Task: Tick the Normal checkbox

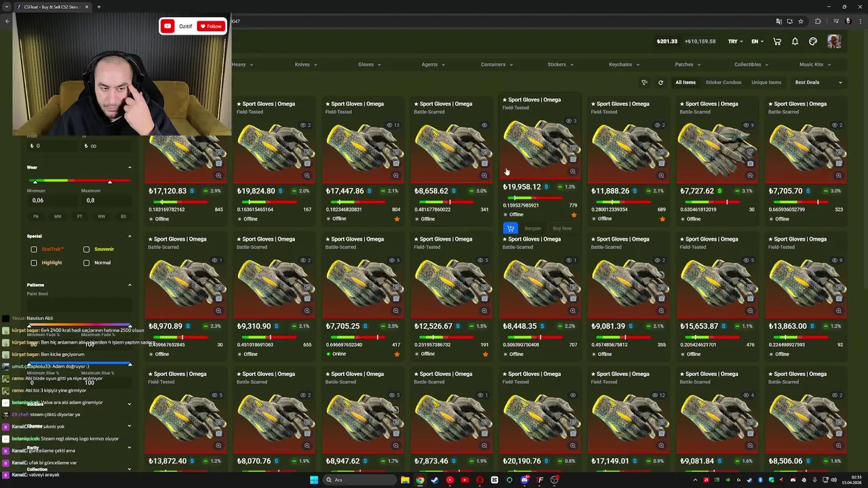Action: 86,263
